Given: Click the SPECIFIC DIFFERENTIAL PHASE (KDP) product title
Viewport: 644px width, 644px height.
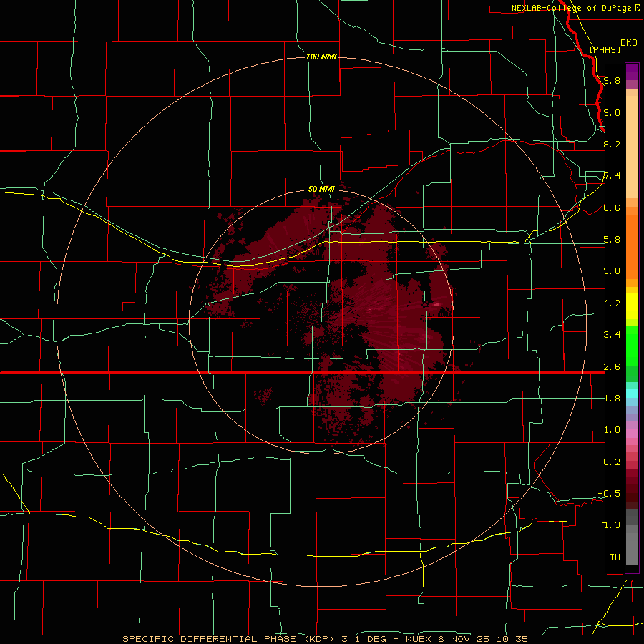Looking at the screenshot, I should tap(230, 639).
